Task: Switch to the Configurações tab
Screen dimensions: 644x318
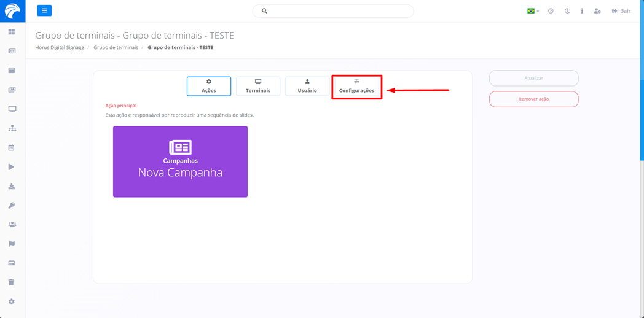Action: (x=356, y=87)
